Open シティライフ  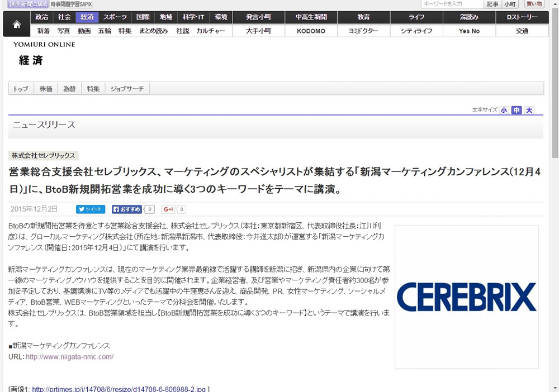[416, 31]
